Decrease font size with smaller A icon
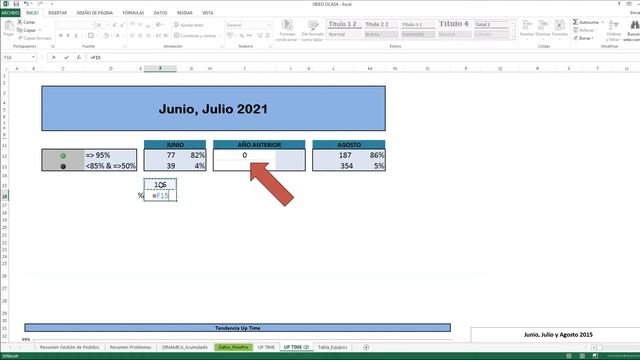Screen dimensions: 640x360 (x=121, y=25)
